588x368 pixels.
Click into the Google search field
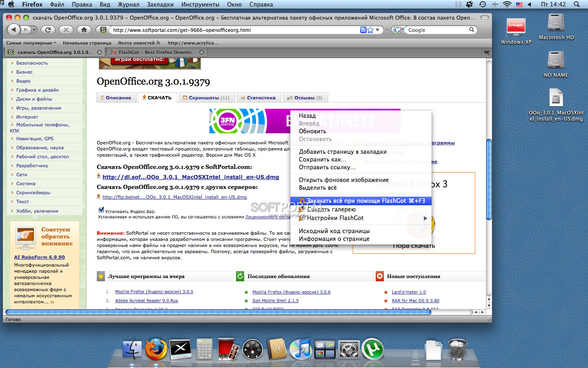437,30
